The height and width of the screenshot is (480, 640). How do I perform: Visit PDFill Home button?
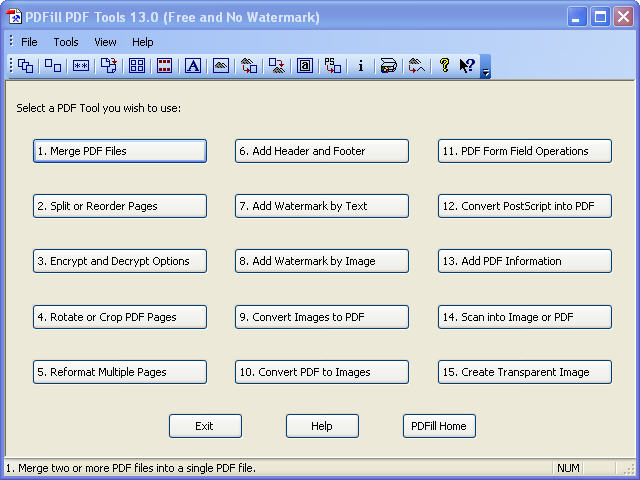click(x=439, y=426)
